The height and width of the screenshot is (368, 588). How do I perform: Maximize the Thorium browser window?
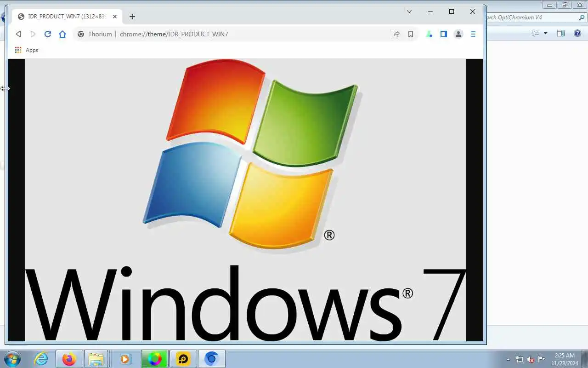click(x=452, y=12)
